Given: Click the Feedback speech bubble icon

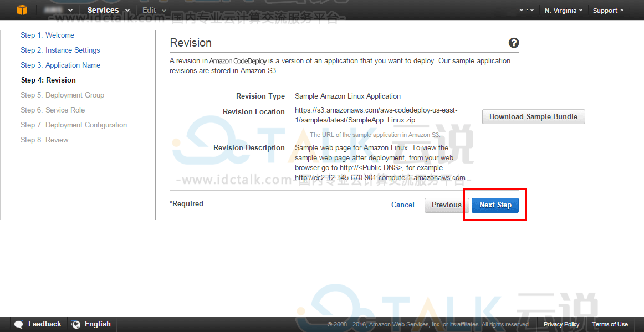Looking at the screenshot, I should coord(19,324).
